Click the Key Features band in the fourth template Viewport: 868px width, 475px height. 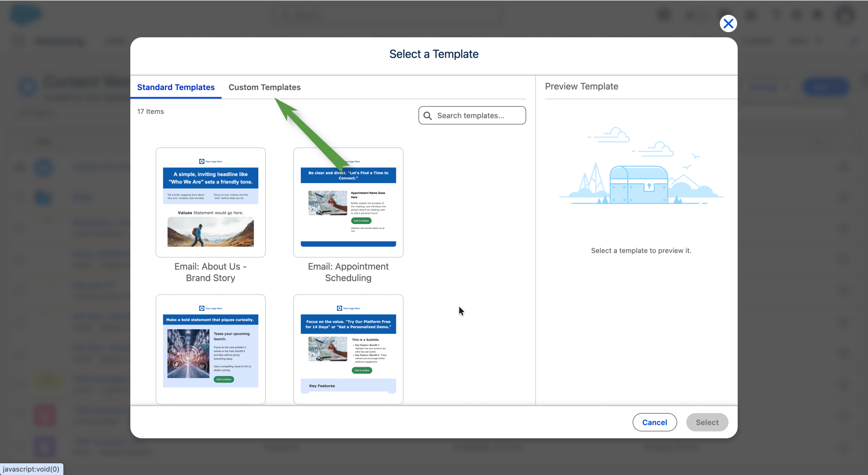tap(348, 386)
